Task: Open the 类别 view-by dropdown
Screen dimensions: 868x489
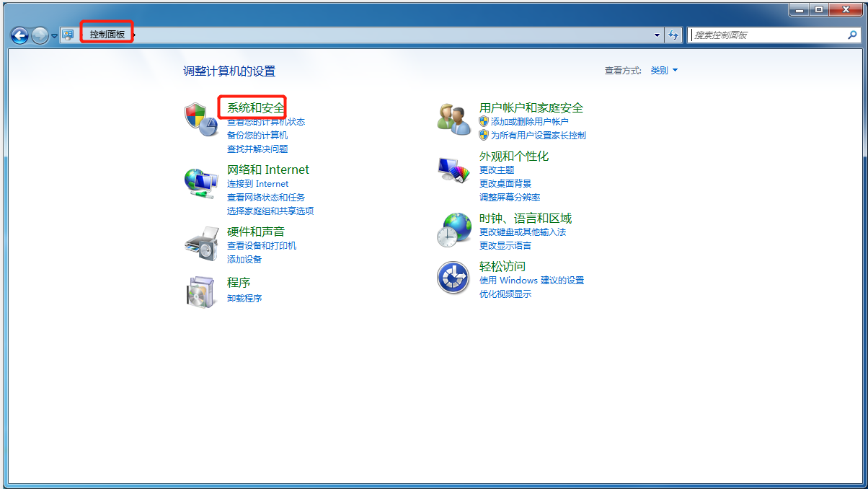Action: click(664, 71)
